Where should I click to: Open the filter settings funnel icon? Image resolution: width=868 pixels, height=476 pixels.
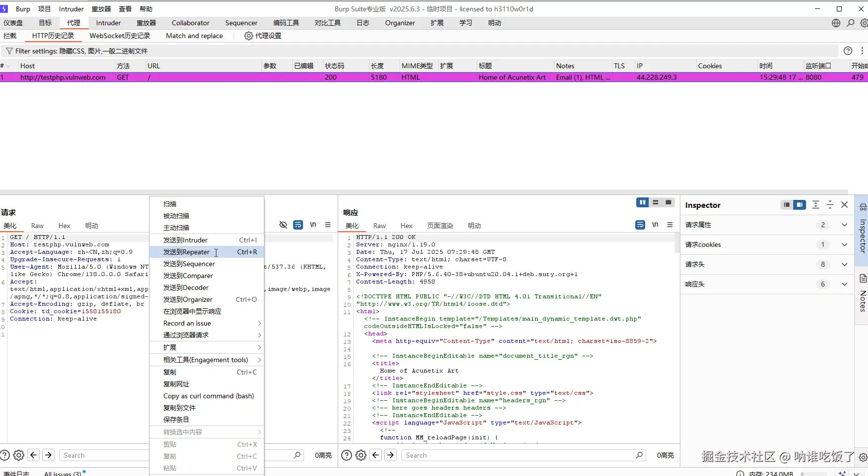(9, 51)
